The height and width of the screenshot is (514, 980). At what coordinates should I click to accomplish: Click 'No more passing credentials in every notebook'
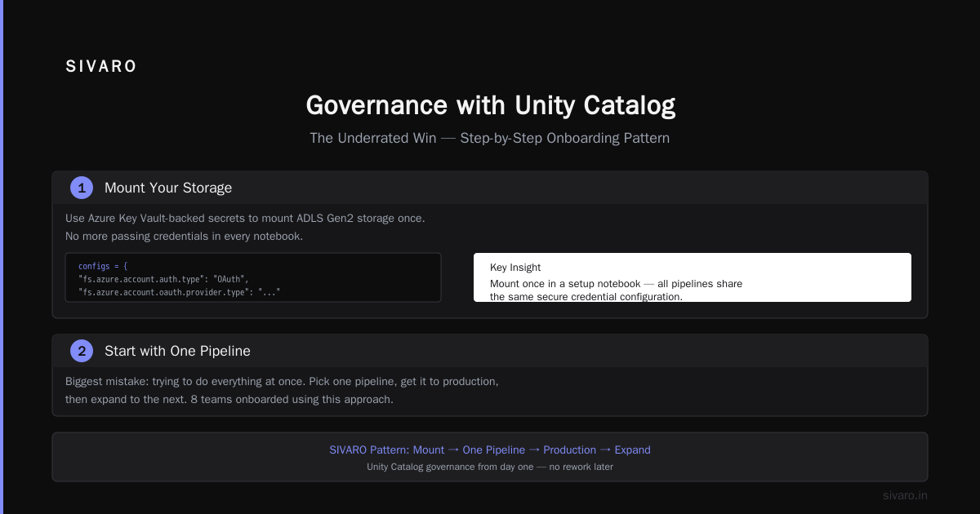point(184,237)
